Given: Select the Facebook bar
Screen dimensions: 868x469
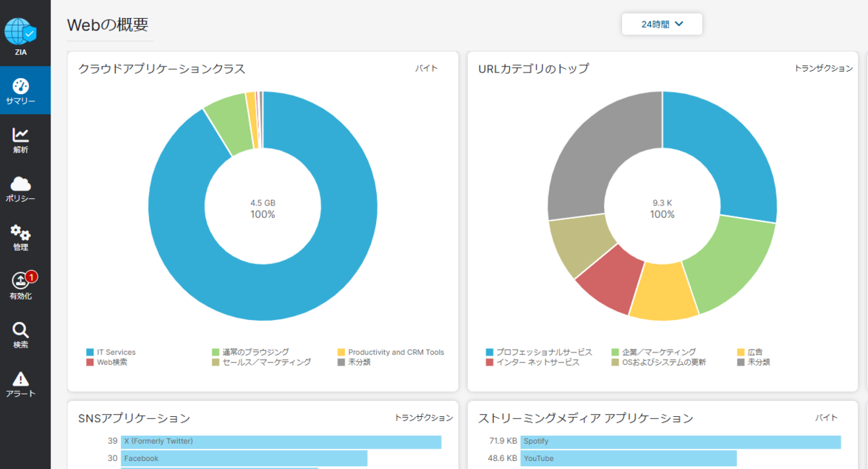Looking at the screenshot, I should click(244, 458).
